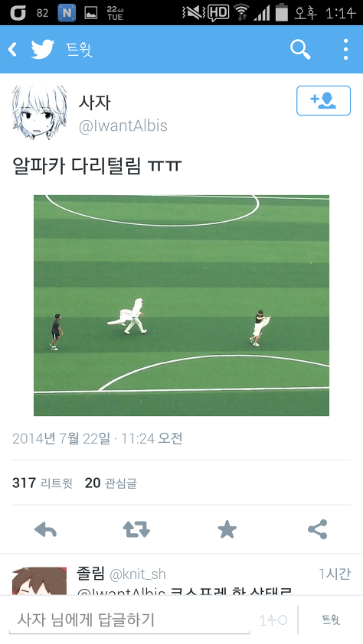Follow user with the add-person button

coord(323,101)
